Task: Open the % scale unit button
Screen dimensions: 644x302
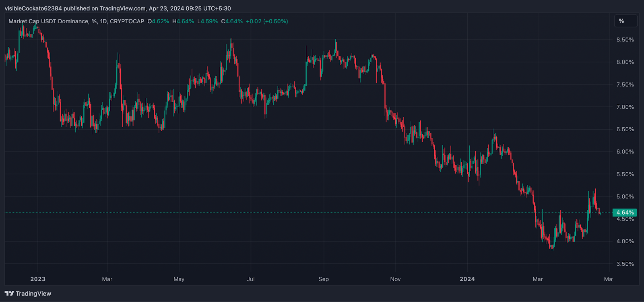Action: tap(625, 21)
